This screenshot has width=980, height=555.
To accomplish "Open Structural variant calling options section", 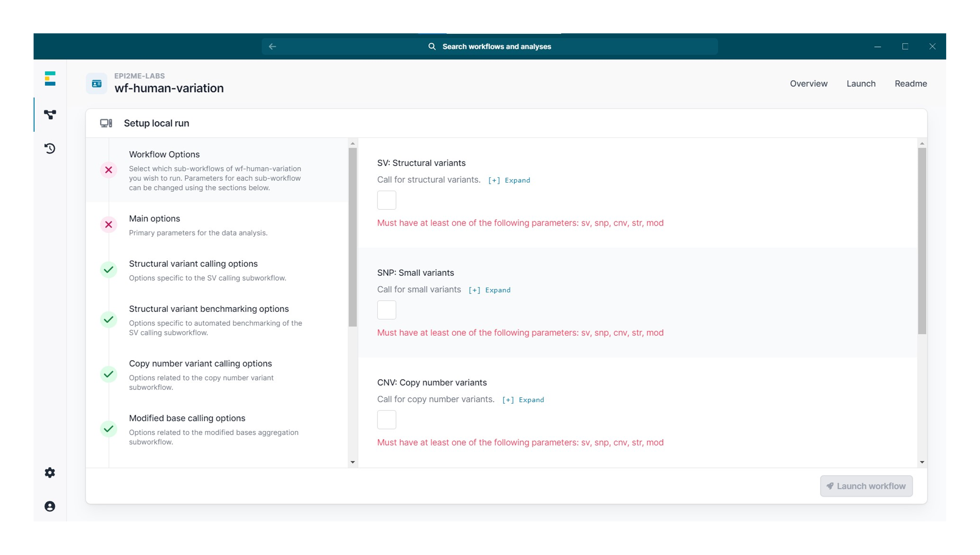I will tap(217, 270).
